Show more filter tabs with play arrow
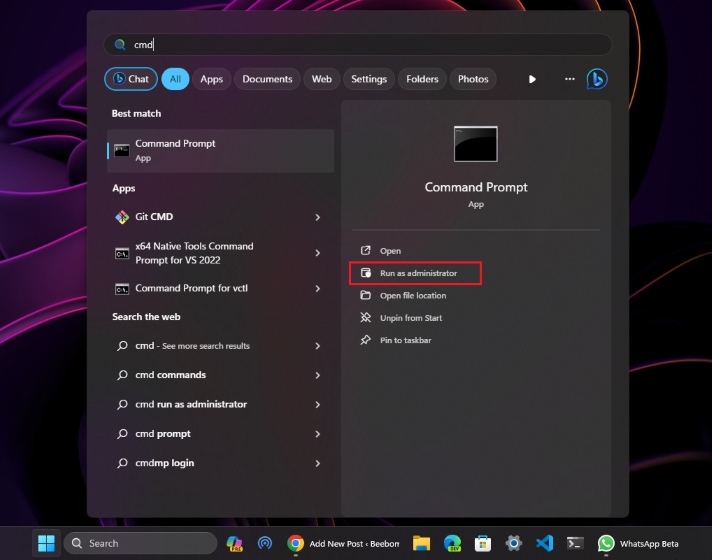 (532, 79)
